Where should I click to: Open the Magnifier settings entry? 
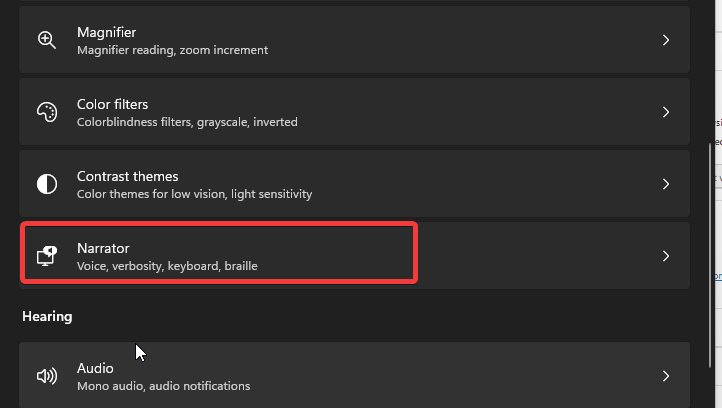354,40
